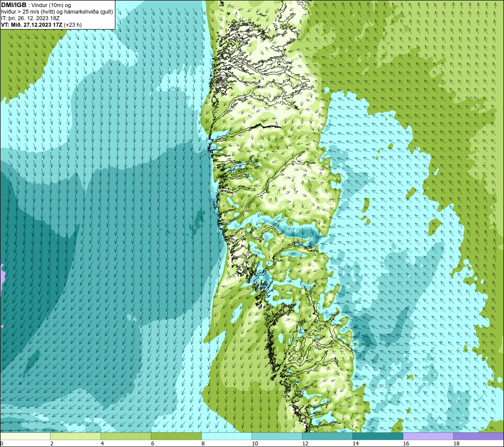Screen dimensions: 504x447
Task: Click the '(+23 h)' forecast offset text
Action: click(x=73, y=25)
